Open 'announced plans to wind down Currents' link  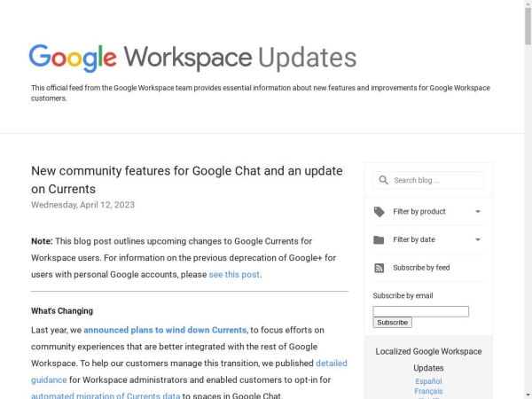click(x=165, y=330)
